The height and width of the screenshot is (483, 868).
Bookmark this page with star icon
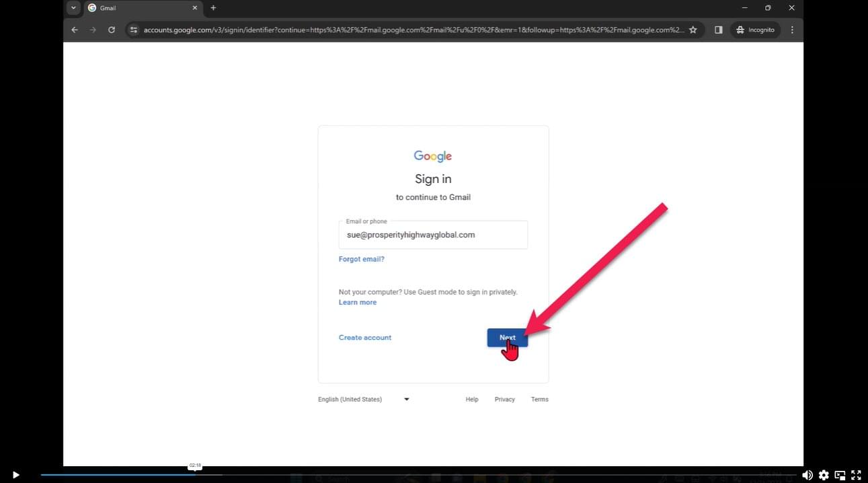coord(693,30)
